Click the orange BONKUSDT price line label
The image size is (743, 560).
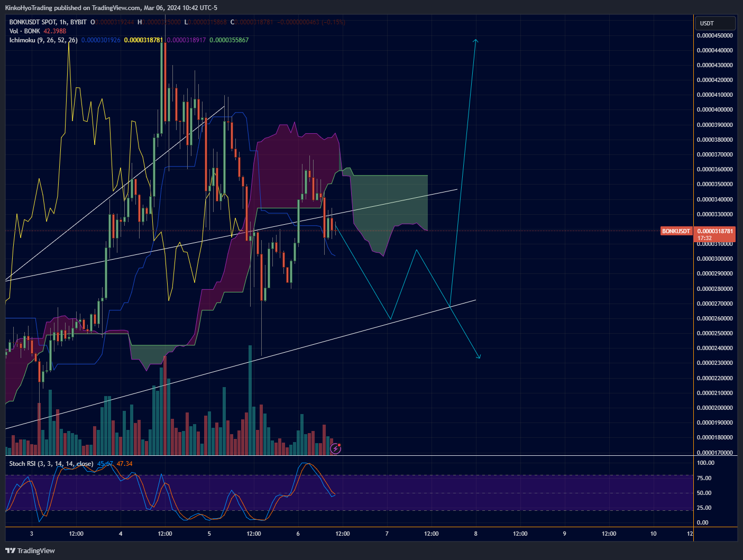tap(676, 231)
